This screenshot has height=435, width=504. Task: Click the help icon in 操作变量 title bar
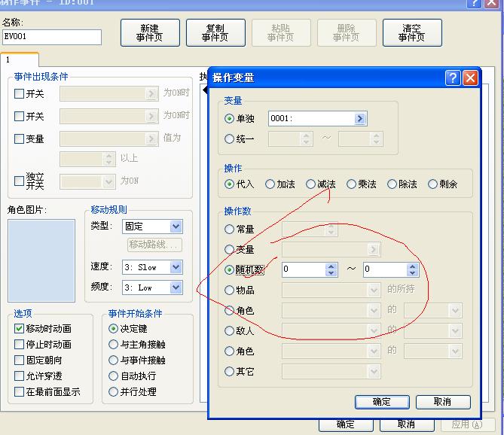pyautogui.click(x=453, y=78)
